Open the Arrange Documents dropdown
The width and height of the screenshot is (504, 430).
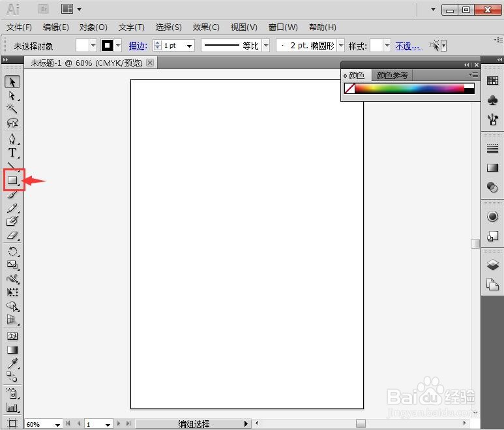click(71, 9)
